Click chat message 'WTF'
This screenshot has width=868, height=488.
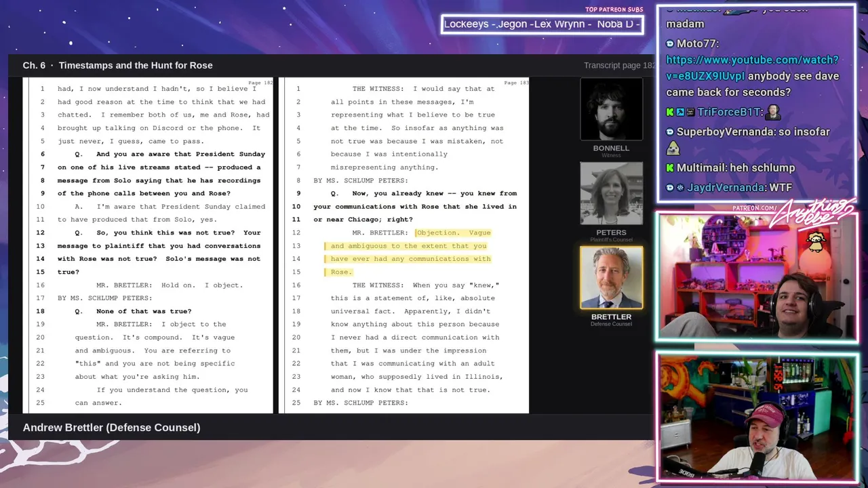[x=780, y=187]
